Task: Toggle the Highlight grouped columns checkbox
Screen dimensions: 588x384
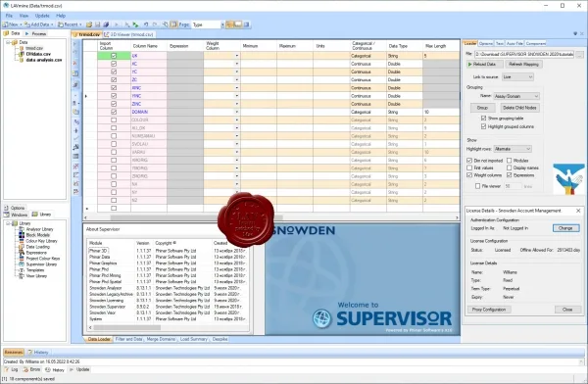Action: click(483, 126)
